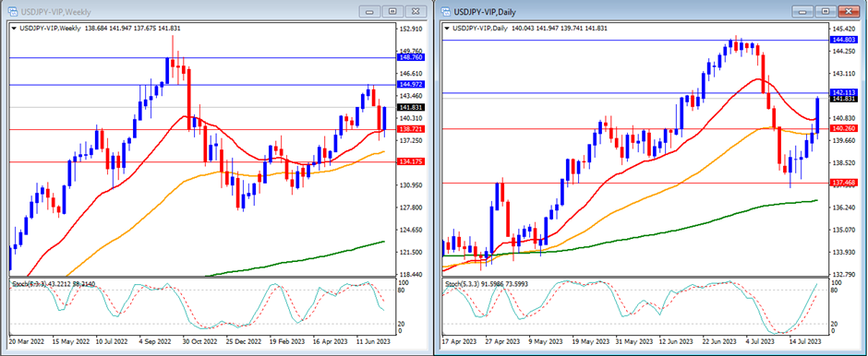Close the USDJPY-VIP,Weekly chart window

(415, 11)
